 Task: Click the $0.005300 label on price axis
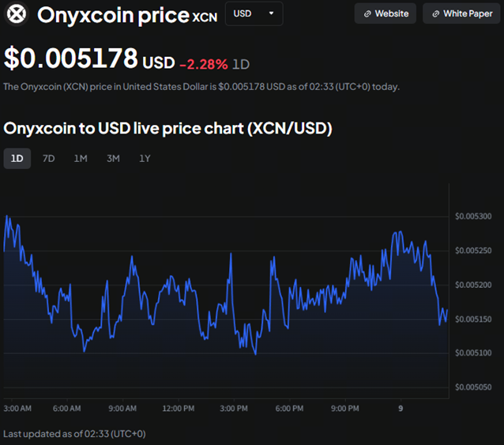(473, 217)
